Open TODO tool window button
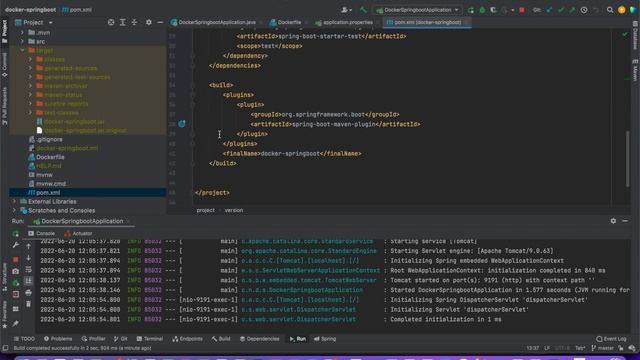The height and width of the screenshot is (360, 640). tap(24, 339)
